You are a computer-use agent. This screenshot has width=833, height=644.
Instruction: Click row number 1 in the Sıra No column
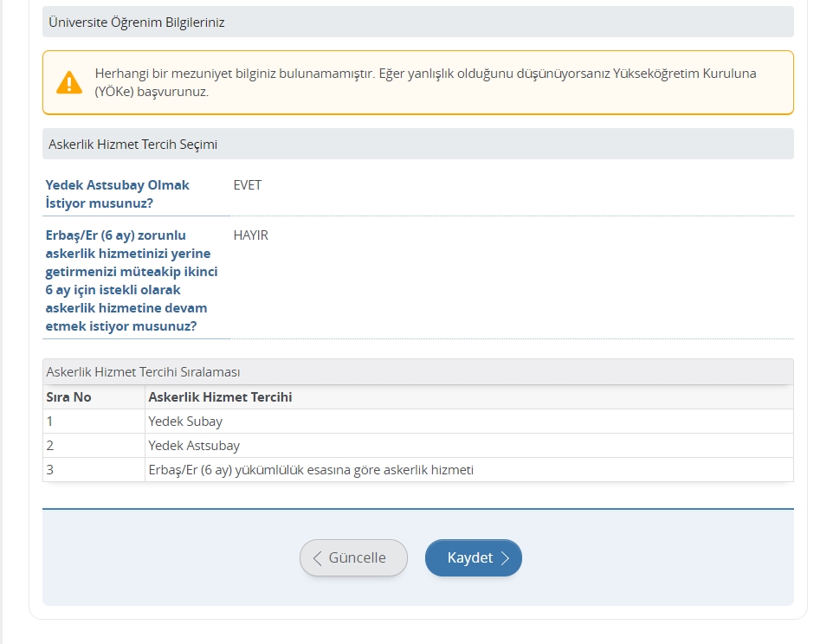(x=49, y=421)
